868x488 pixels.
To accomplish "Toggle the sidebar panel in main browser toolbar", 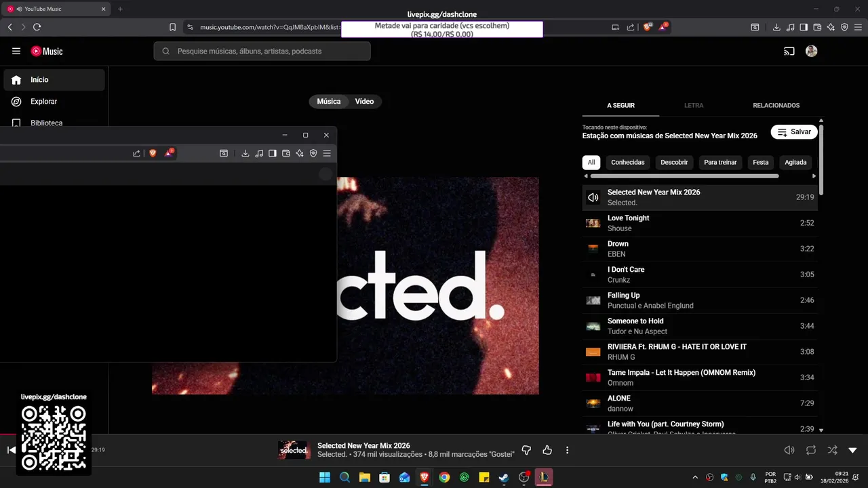I will (804, 27).
